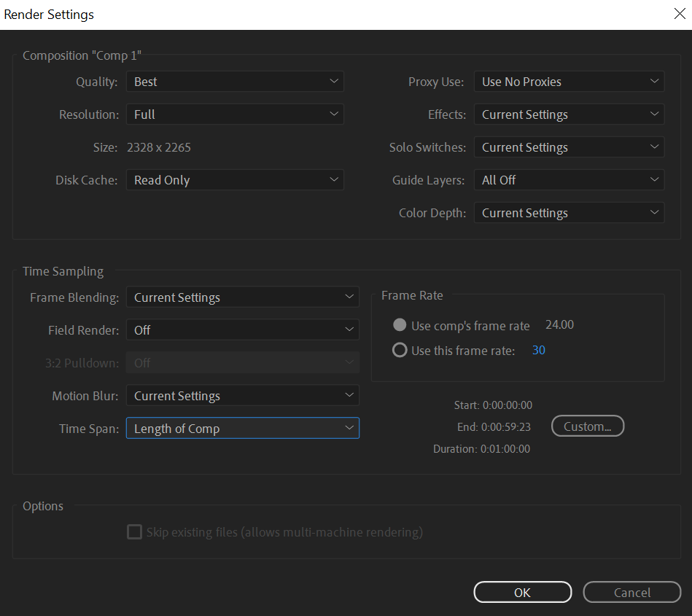692x616 pixels.
Task: Expand the Time Span dropdown
Action: click(242, 429)
